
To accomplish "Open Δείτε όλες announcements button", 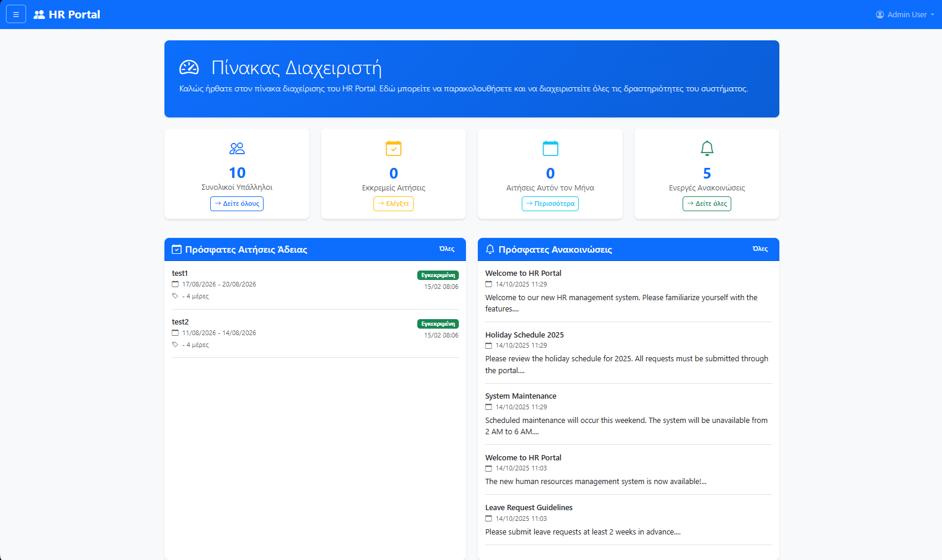I will 706,203.
